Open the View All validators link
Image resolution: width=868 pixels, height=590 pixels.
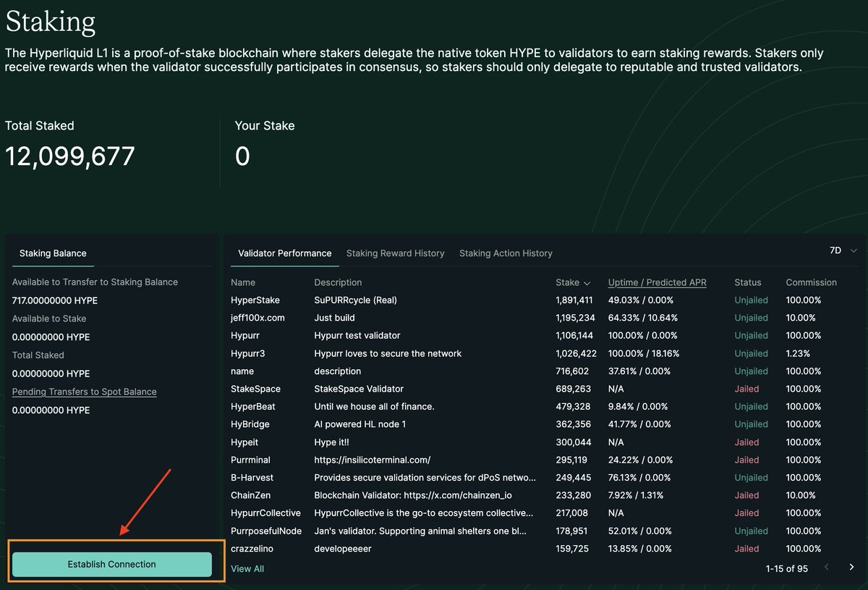click(x=247, y=568)
